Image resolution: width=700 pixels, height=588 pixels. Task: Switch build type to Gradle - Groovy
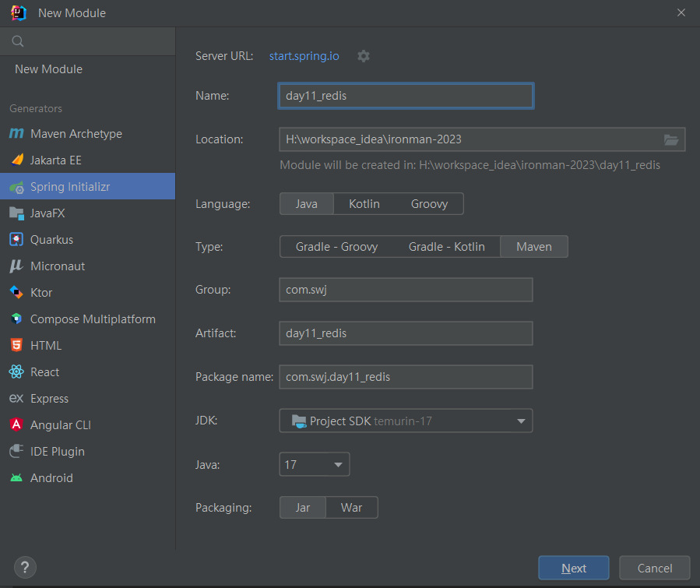336,247
